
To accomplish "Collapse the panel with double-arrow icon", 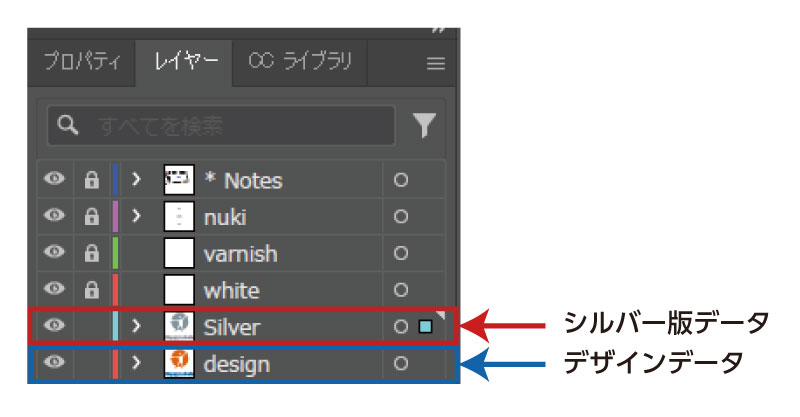I will tap(438, 30).
